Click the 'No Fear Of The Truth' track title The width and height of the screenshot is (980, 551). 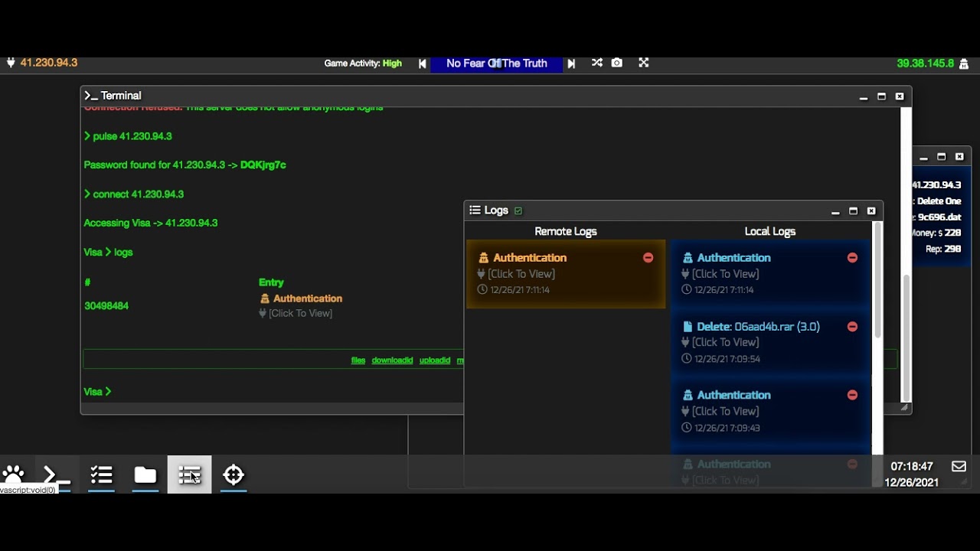point(497,64)
